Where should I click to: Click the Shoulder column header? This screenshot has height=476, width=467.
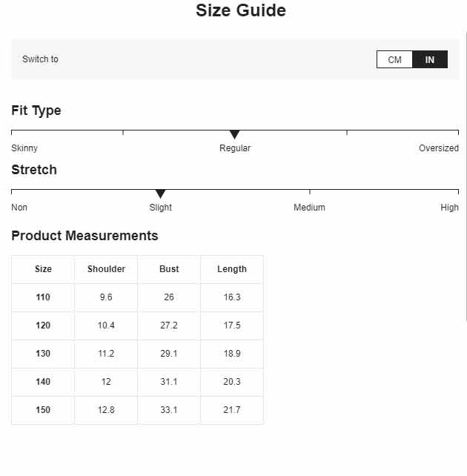click(106, 269)
